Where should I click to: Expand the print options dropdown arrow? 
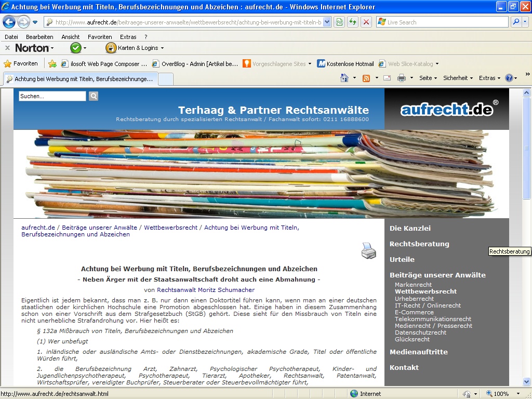[411, 78]
